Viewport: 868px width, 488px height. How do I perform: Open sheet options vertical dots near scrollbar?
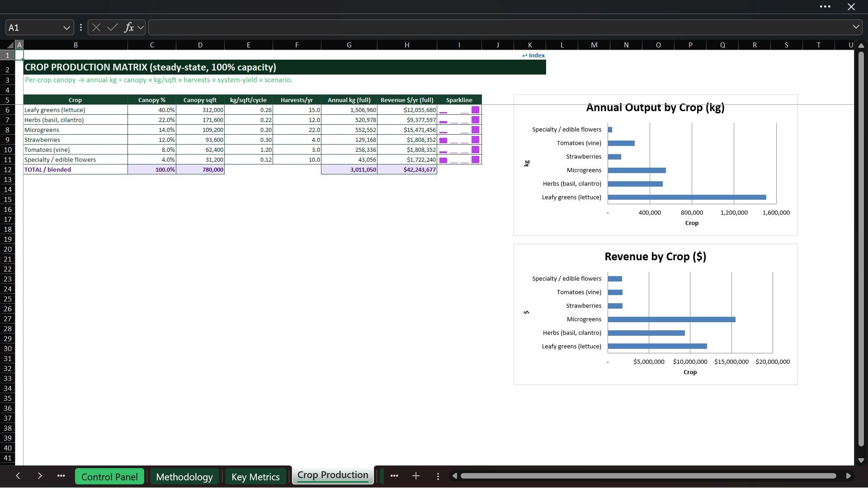pyautogui.click(x=438, y=476)
